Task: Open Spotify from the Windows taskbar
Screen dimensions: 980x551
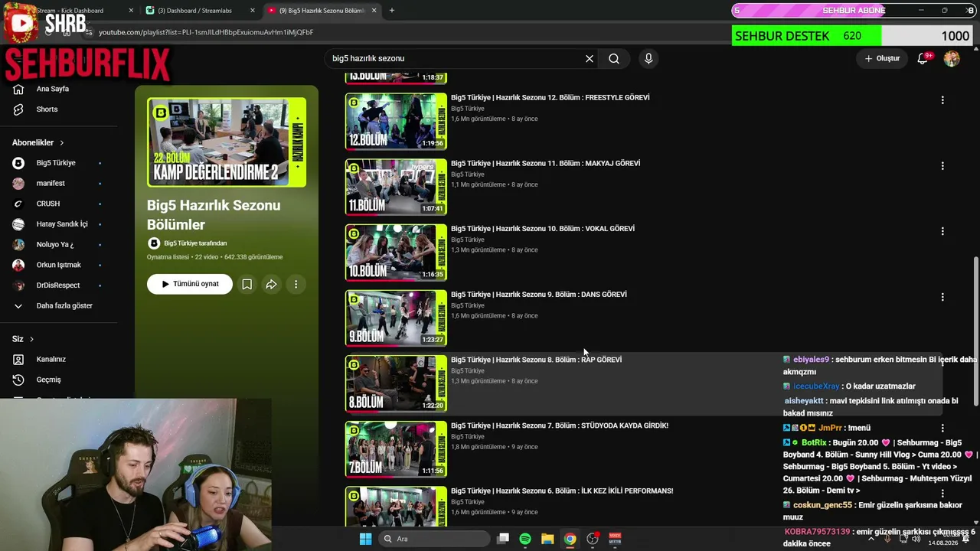Action: tap(525, 539)
